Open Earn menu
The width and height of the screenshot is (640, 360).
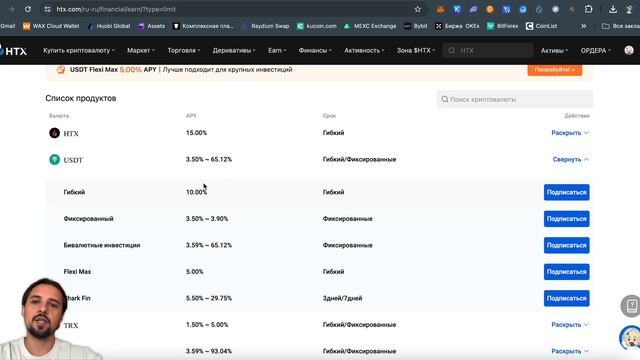pos(277,51)
